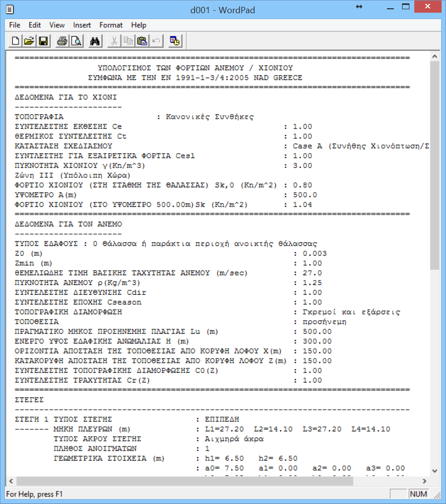Click the Cut scissors icon

(x=114, y=41)
